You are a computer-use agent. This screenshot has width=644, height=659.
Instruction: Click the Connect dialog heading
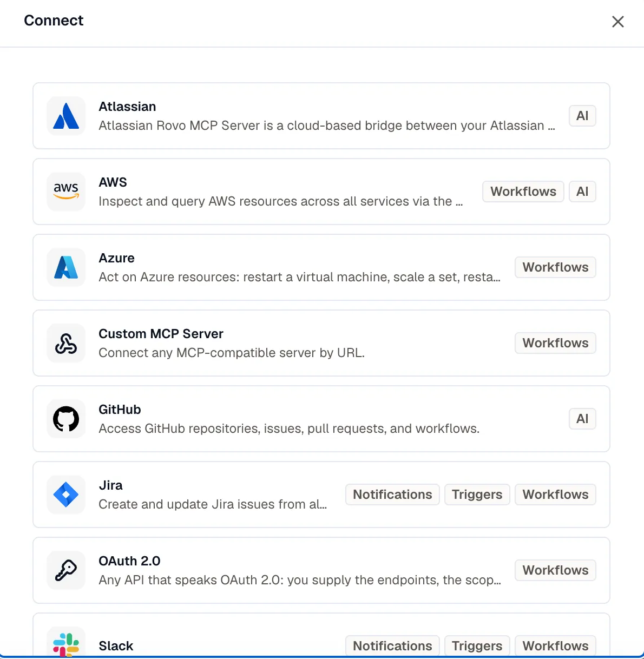click(x=54, y=21)
